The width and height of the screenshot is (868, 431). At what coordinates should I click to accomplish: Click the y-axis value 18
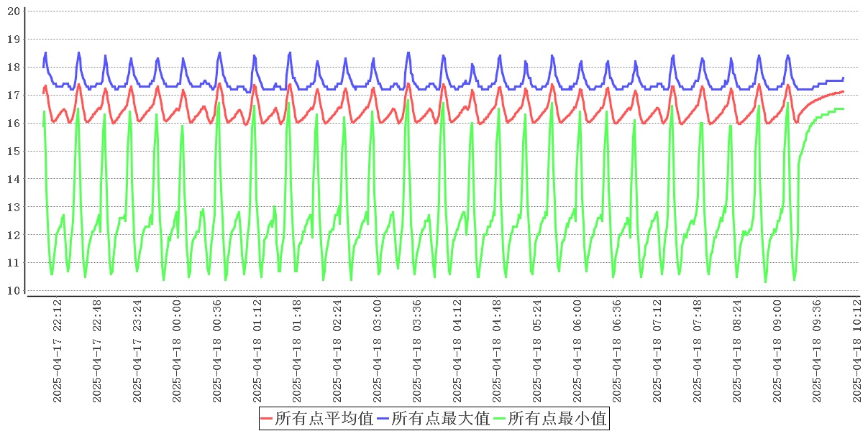click(x=13, y=67)
